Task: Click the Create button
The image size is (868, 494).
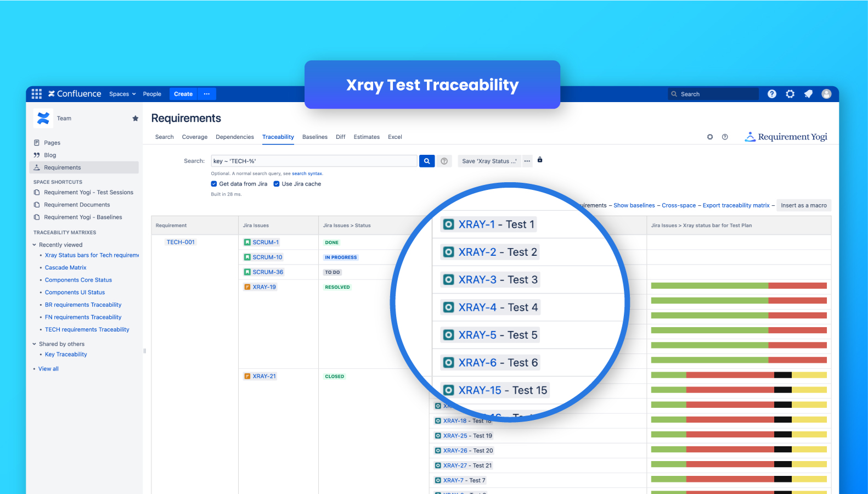Action: 183,94
